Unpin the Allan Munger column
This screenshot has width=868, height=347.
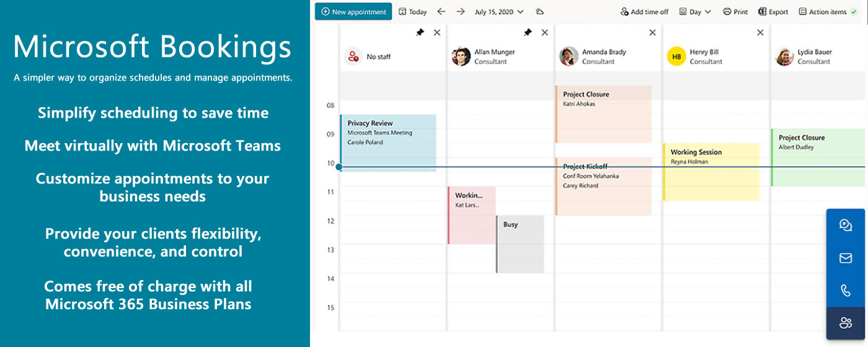[528, 32]
